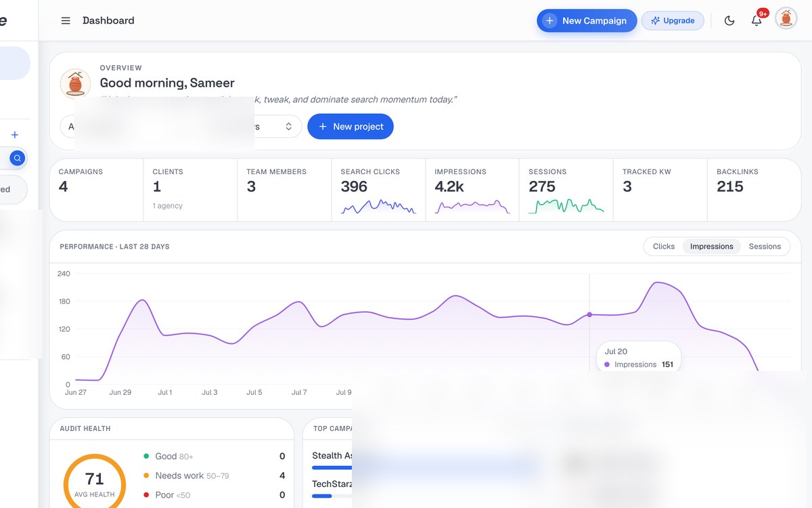812x508 pixels.
Task: Open the Backlinks stat card
Action: [x=754, y=190]
